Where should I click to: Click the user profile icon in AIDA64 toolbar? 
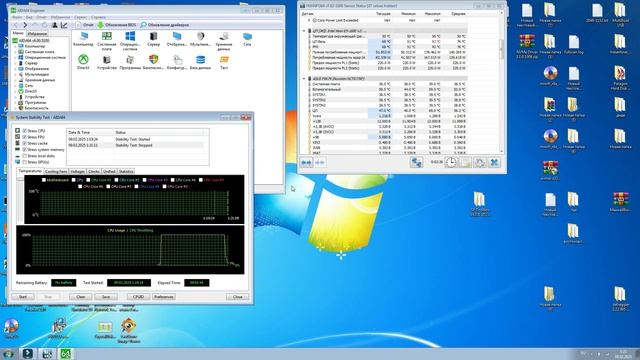(55, 25)
